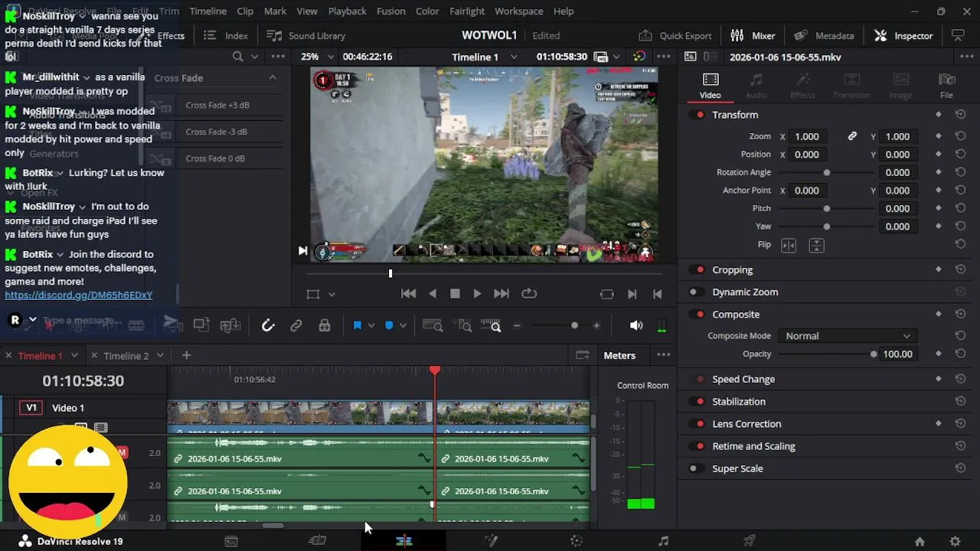This screenshot has width=980, height=551.
Task: Open the Fusion menu
Action: pyautogui.click(x=390, y=11)
